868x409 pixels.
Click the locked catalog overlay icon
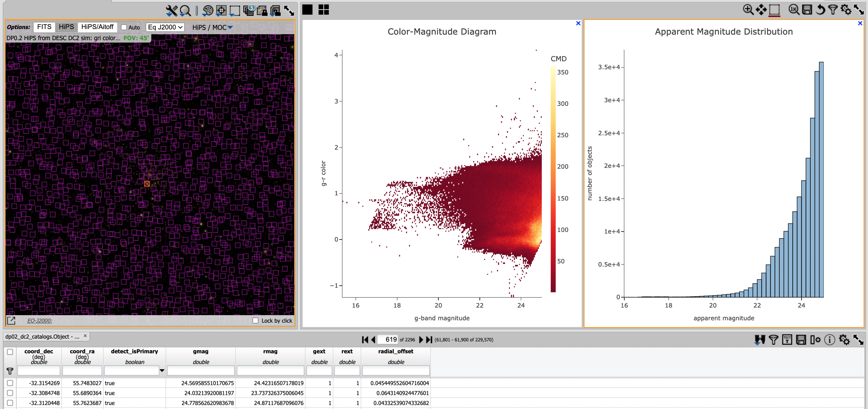click(x=262, y=11)
